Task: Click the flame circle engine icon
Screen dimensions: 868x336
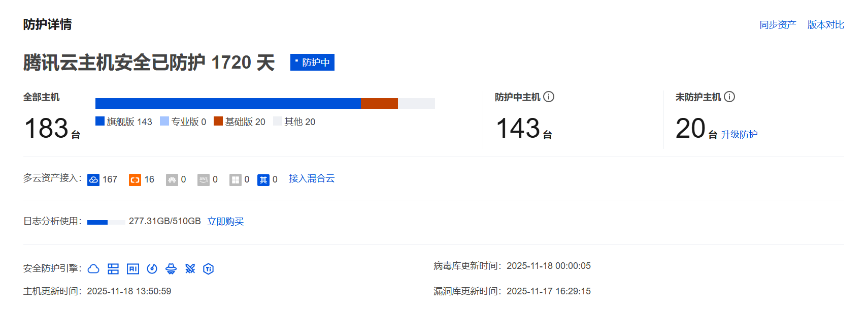Action: 152,269
